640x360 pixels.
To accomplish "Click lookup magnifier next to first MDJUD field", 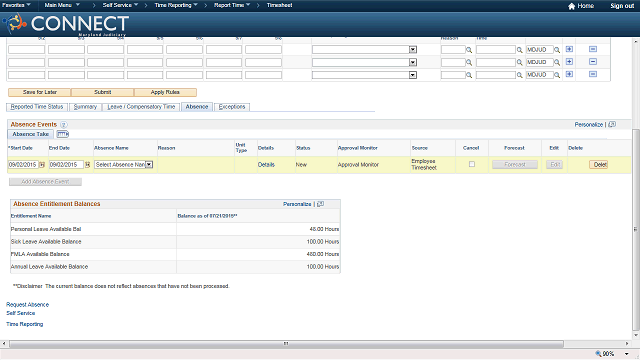I will click(557, 50).
